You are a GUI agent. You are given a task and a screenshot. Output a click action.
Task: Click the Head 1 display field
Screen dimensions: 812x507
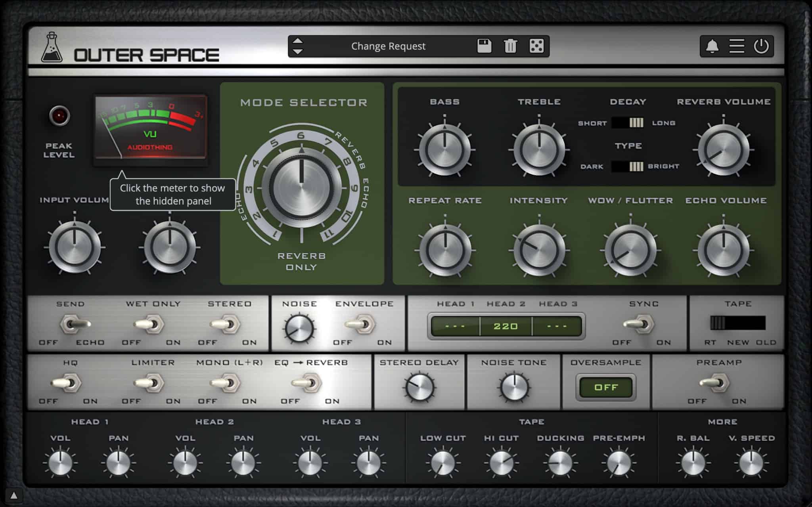(455, 326)
